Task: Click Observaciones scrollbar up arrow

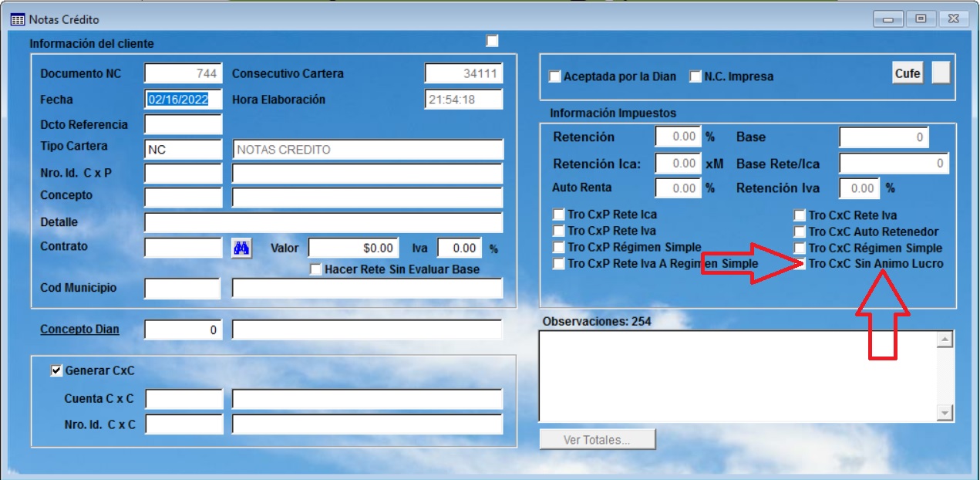Action: click(x=945, y=340)
